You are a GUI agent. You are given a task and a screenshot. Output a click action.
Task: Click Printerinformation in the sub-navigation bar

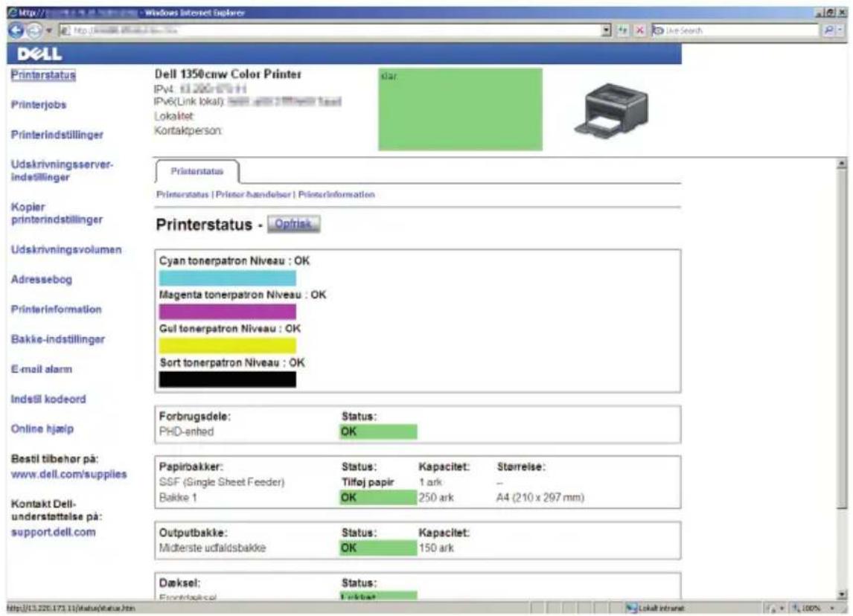336,195
